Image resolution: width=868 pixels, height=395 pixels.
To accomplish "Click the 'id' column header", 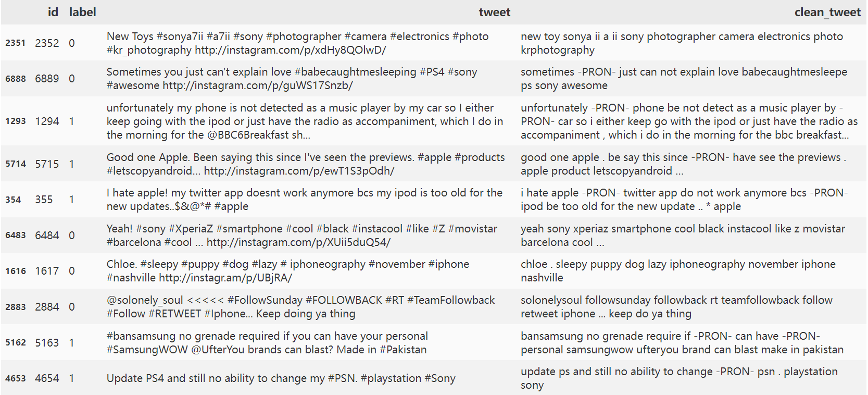I will [53, 12].
